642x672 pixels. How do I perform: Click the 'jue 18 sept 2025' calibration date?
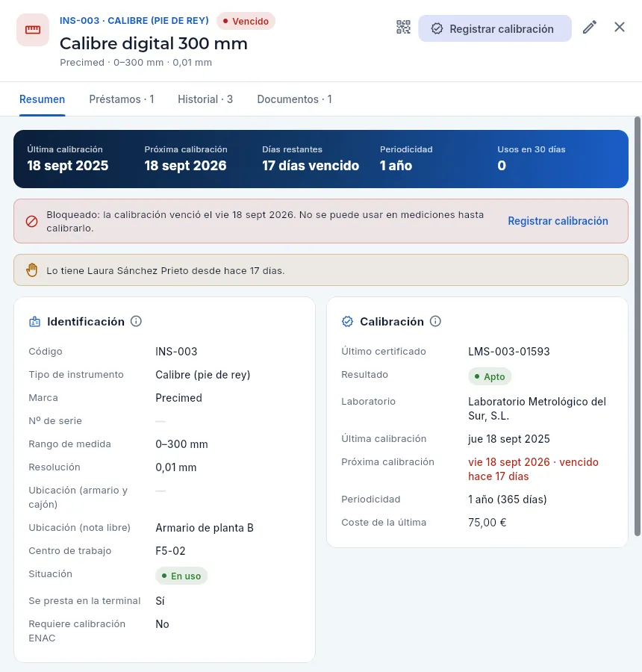pos(508,439)
